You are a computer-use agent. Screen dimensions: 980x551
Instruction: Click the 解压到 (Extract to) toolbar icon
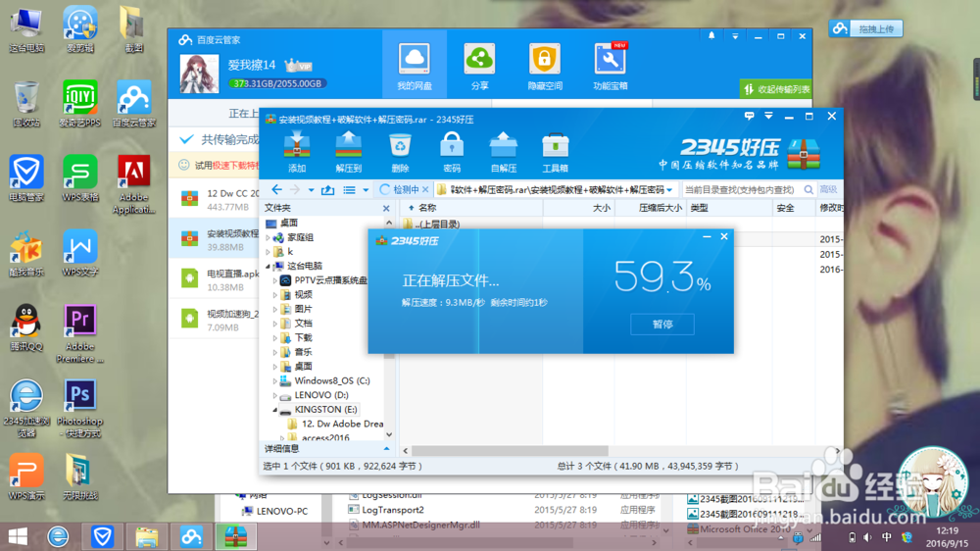pyautogui.click(x=349, y=152)
